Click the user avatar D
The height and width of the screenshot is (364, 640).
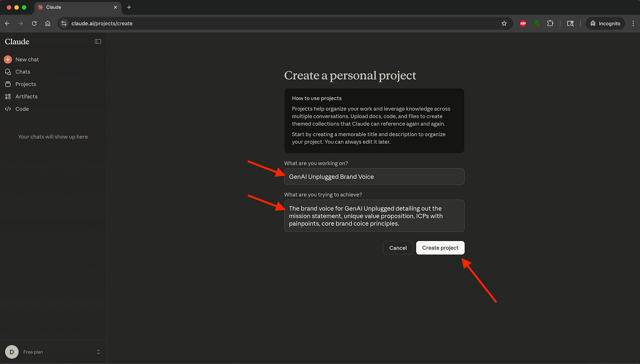pos(11,352)
